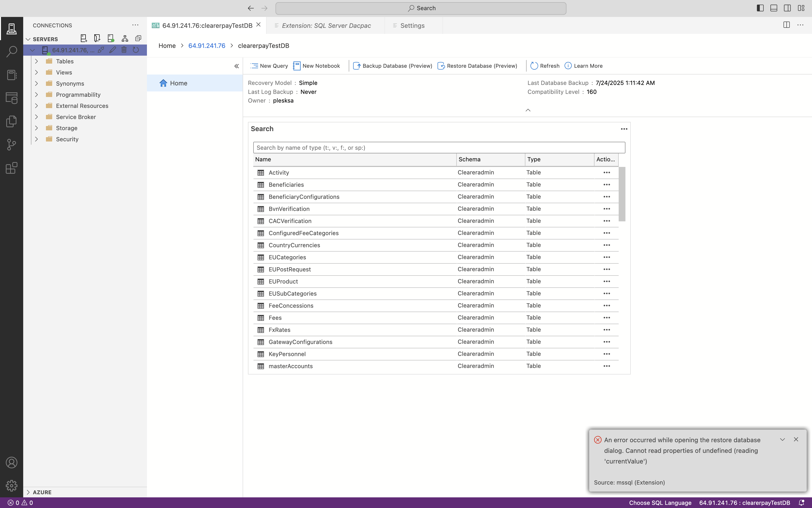Open the Accounts icon in activity bar

pos(11,463)
